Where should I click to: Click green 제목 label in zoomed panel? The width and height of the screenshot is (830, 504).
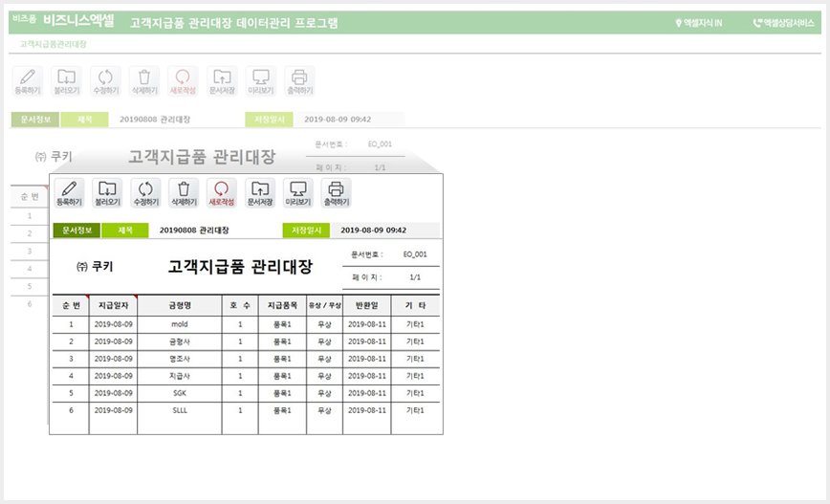(x=125, y=230)
